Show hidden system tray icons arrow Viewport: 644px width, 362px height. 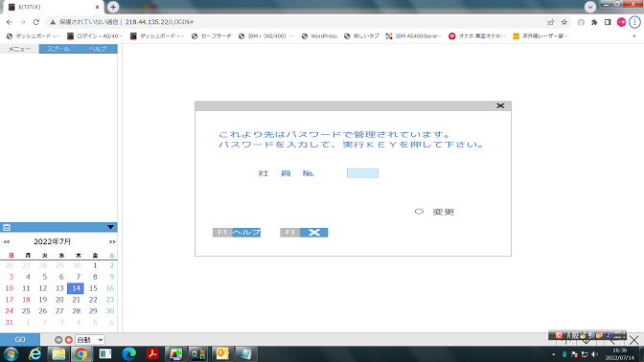(x=553, y=354)
